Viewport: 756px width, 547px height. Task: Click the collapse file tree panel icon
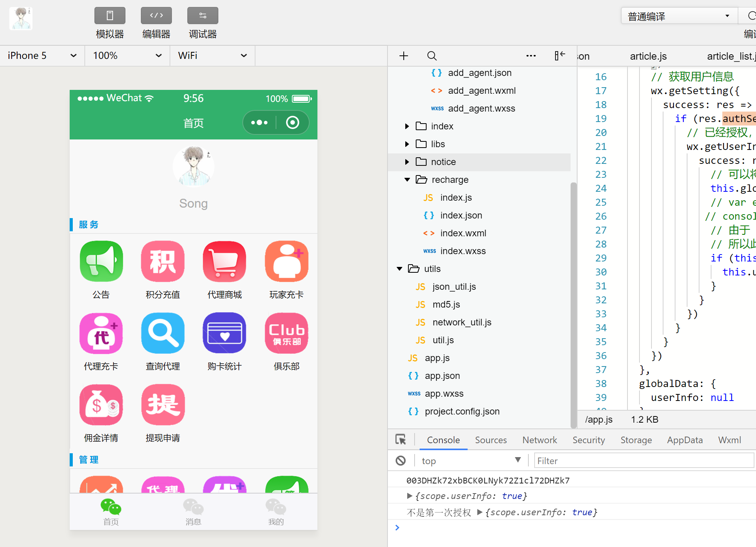point(559,56)
